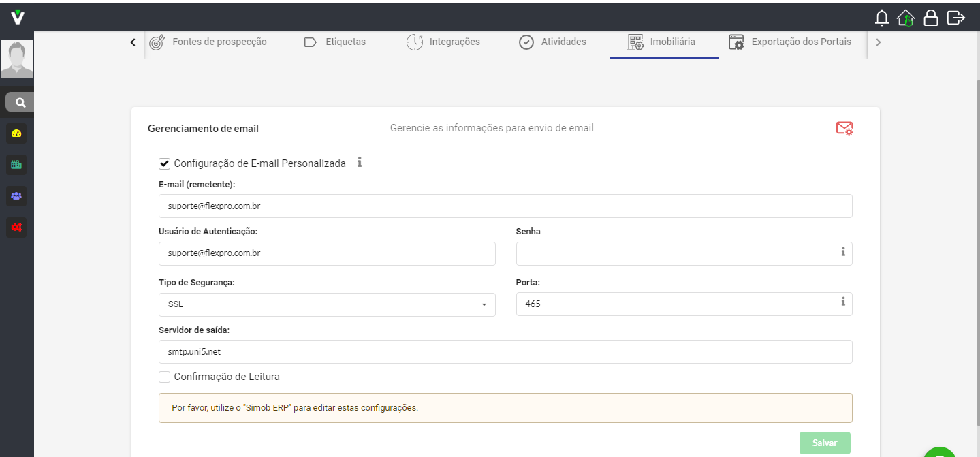Go to the Atividades tab

point(552,42)
